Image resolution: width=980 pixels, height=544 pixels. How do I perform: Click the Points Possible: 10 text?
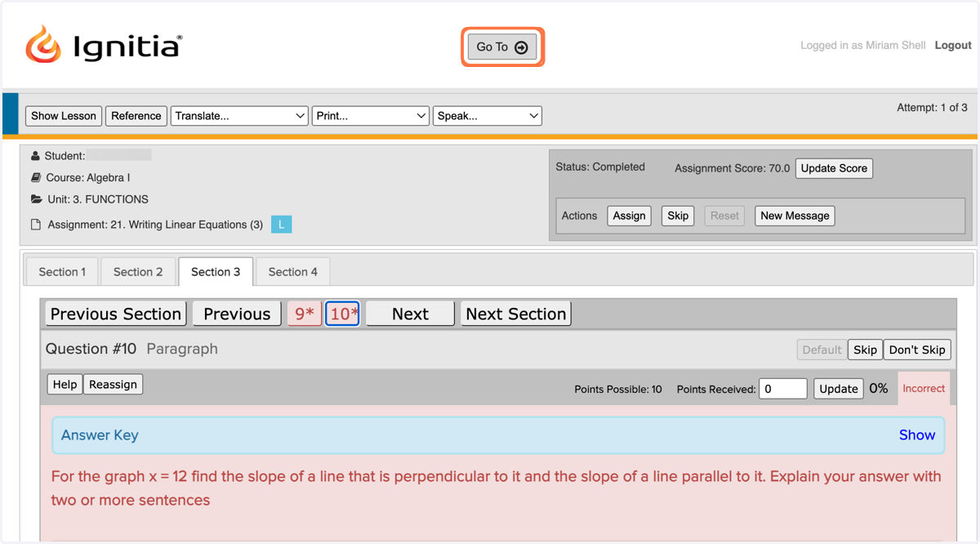click(618, 390)
